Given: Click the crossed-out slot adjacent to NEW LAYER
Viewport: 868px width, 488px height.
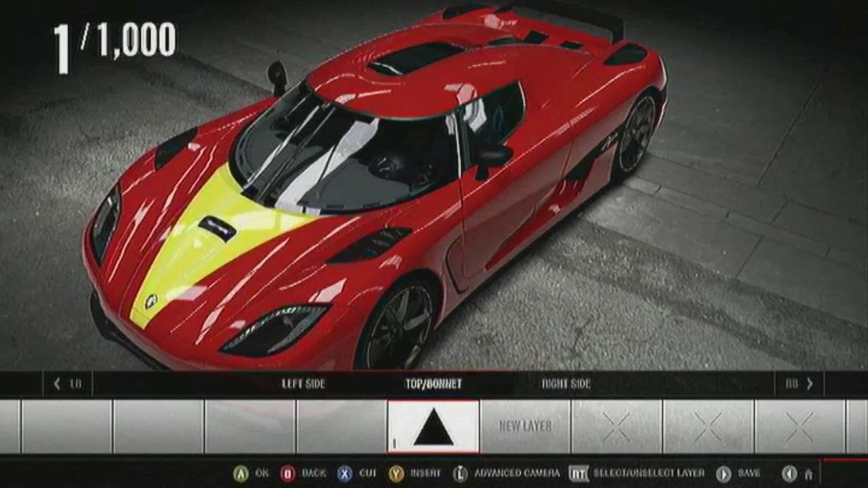Looking at the screenshot, I should point(617,426).
